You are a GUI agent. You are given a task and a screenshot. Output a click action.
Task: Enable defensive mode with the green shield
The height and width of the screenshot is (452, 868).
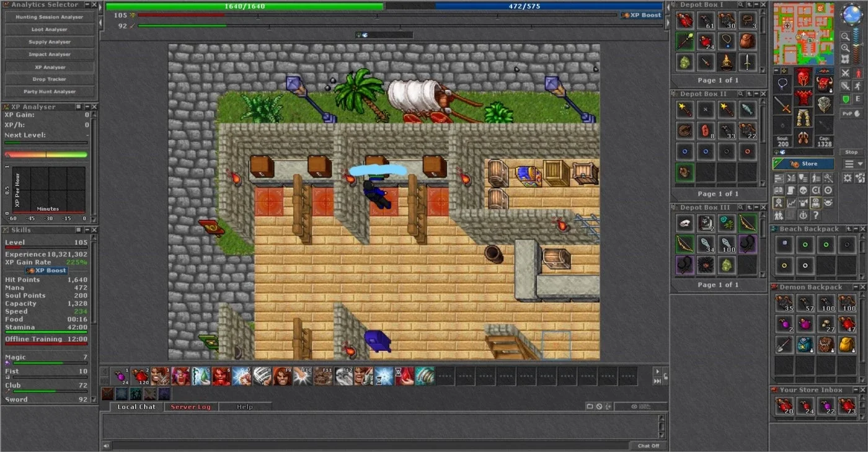(x=845, y=99)
